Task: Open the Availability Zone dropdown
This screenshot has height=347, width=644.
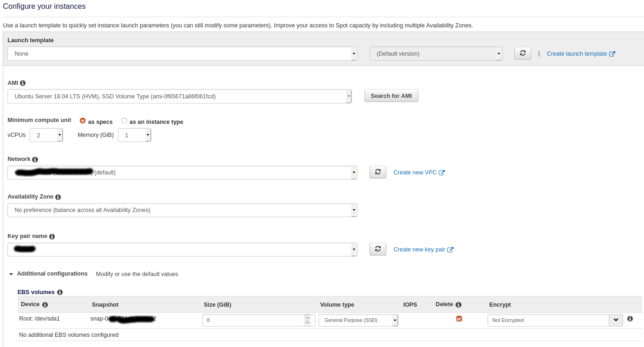Action: 182,210
